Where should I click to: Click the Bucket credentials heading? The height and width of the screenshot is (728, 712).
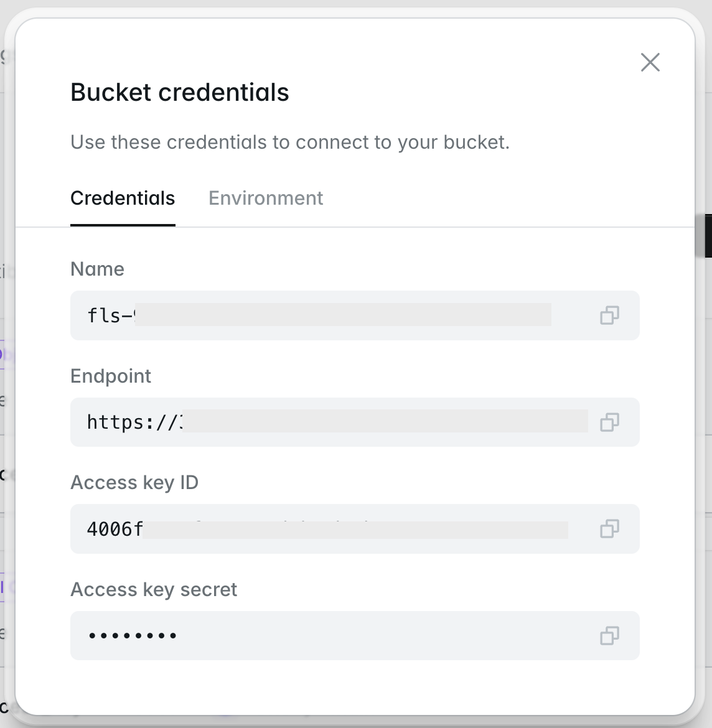tap(180, 93)
